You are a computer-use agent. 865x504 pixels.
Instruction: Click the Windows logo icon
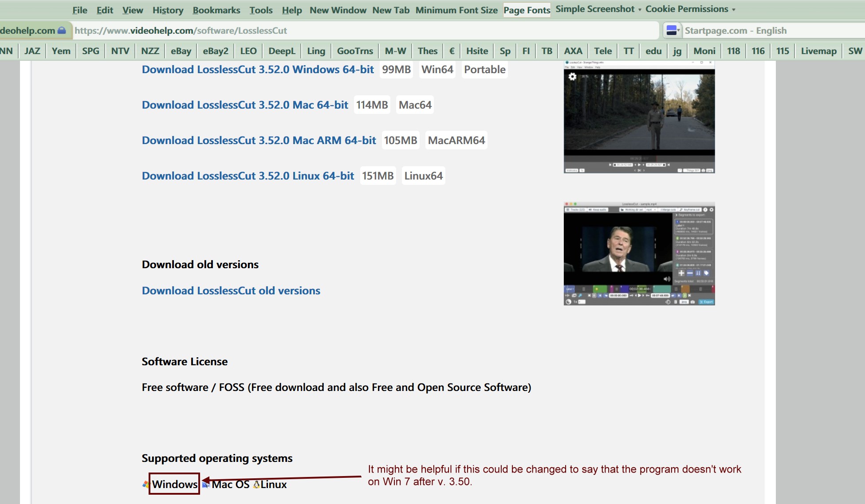[x=145, y=484]
